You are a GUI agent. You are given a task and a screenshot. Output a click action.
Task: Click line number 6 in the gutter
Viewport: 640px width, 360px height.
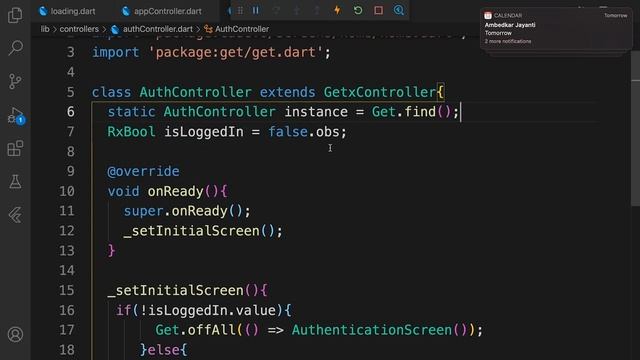pyautogui.click(x=70, y=111)
